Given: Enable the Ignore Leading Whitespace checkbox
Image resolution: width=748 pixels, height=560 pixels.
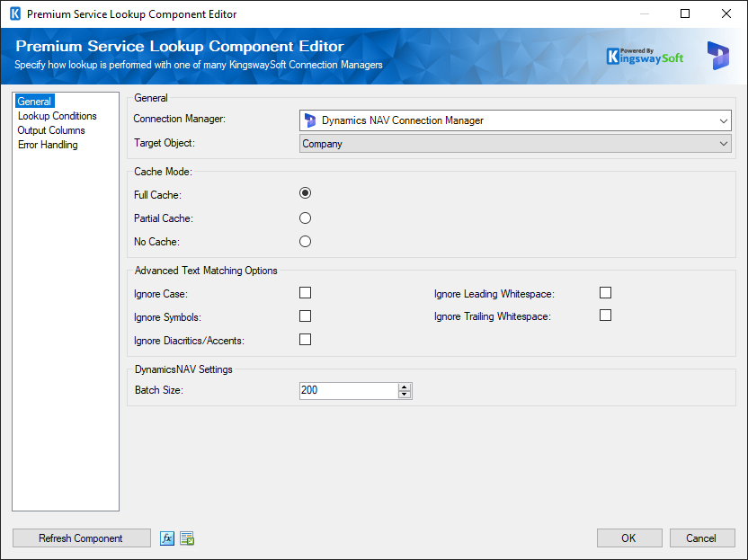Looking at the screenshot, I should coord(605,293).
